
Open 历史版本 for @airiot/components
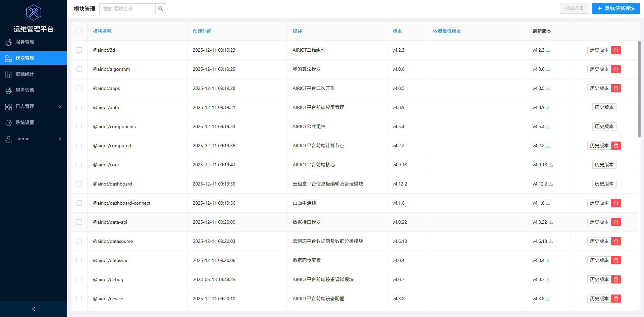click(604, 126)
